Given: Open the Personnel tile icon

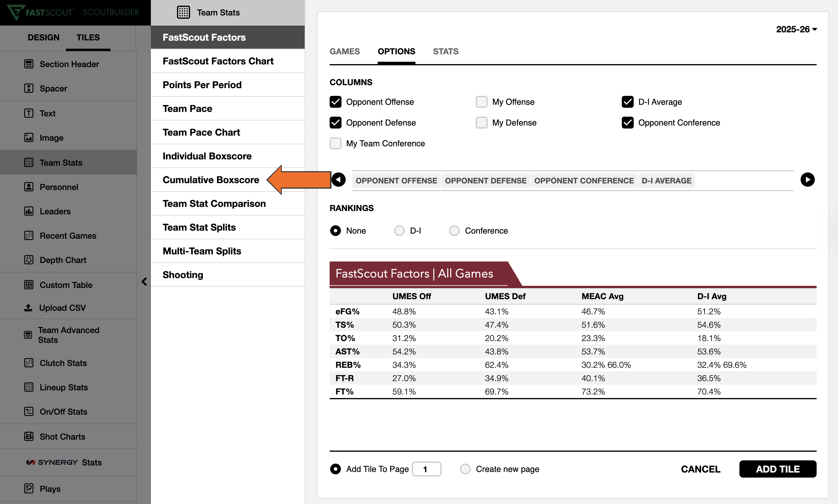Looking at the screenshot, I should pyautogui.click(x=29, y=187).
